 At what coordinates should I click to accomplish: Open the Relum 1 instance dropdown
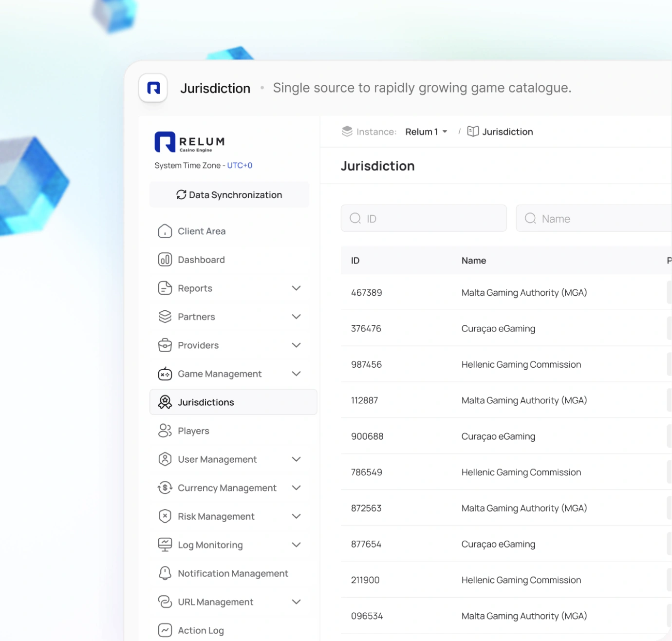coord(426,132)
